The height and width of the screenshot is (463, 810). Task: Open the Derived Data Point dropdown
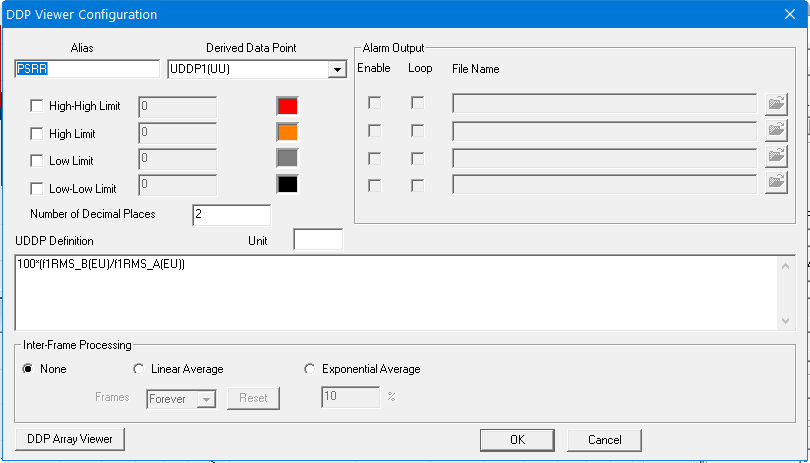(337, 69)
